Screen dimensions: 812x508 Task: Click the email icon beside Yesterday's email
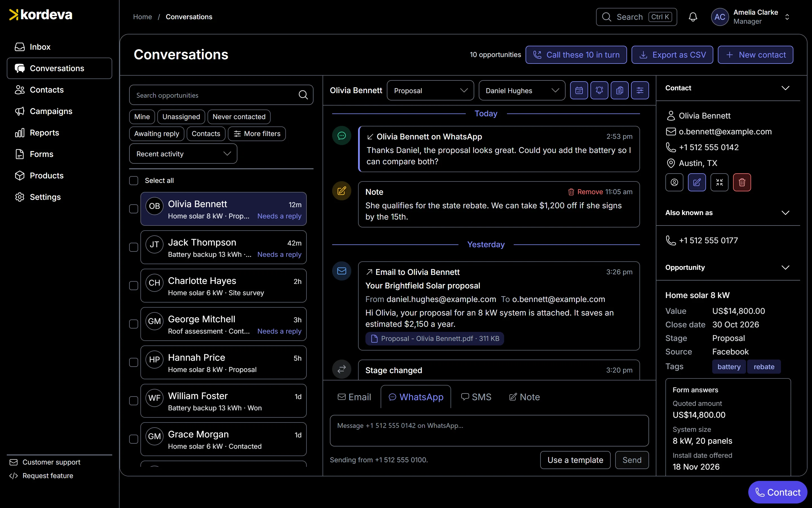coord(342,271)
